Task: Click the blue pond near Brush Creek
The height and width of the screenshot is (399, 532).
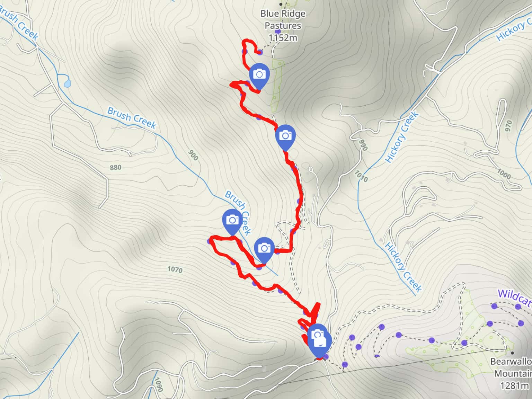Action: [x=68, y=83]
